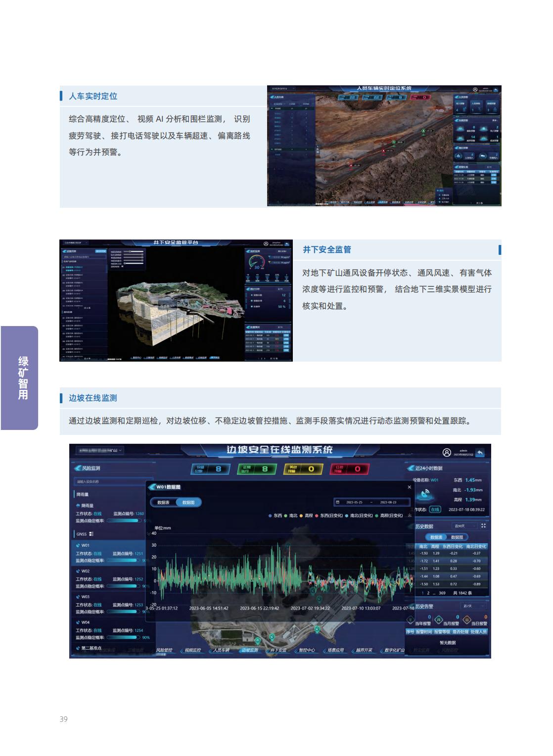553x756 pixels.
Task: Click the user avatar icon in 井下安全监管平台
Action: pyautogui.click(x=266, y=244)
